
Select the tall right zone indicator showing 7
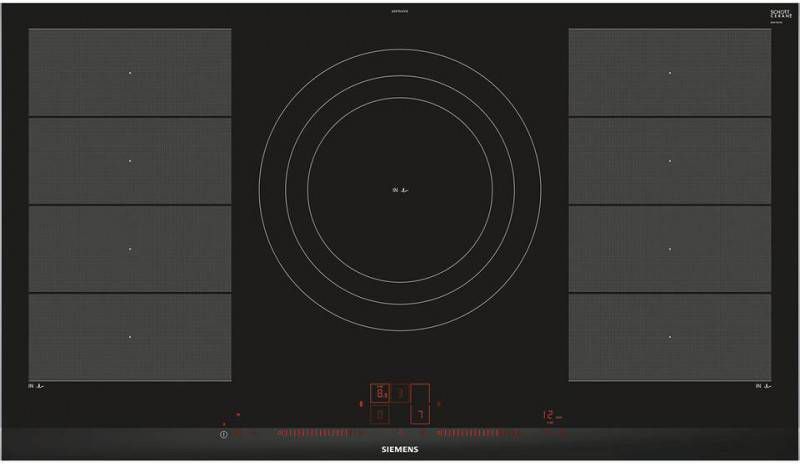(x=421, y=405)
